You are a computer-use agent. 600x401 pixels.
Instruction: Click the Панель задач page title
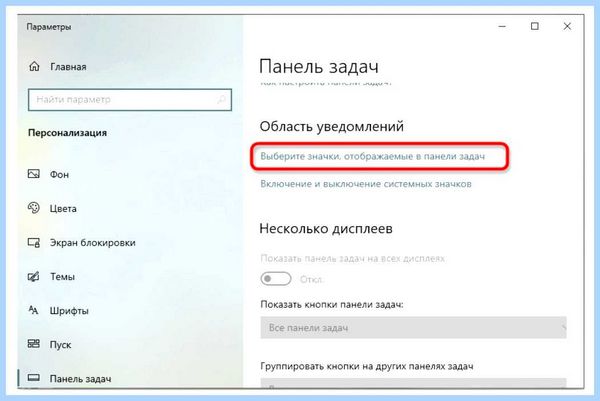click(x=319, y=67)
